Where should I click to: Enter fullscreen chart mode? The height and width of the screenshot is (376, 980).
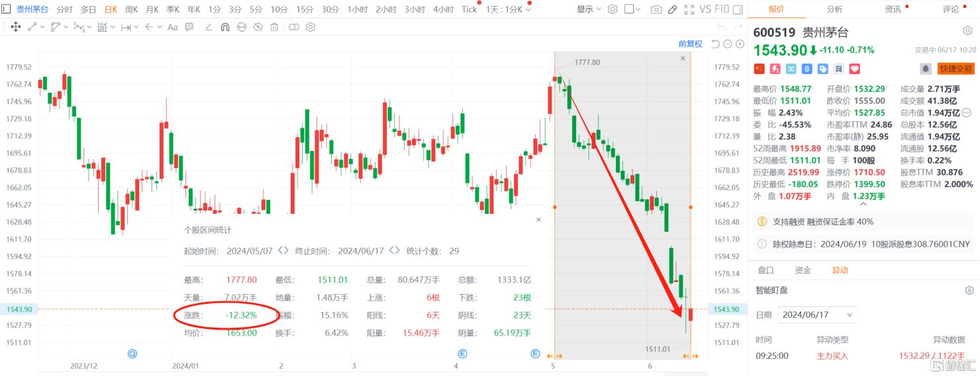coord(689,9)
